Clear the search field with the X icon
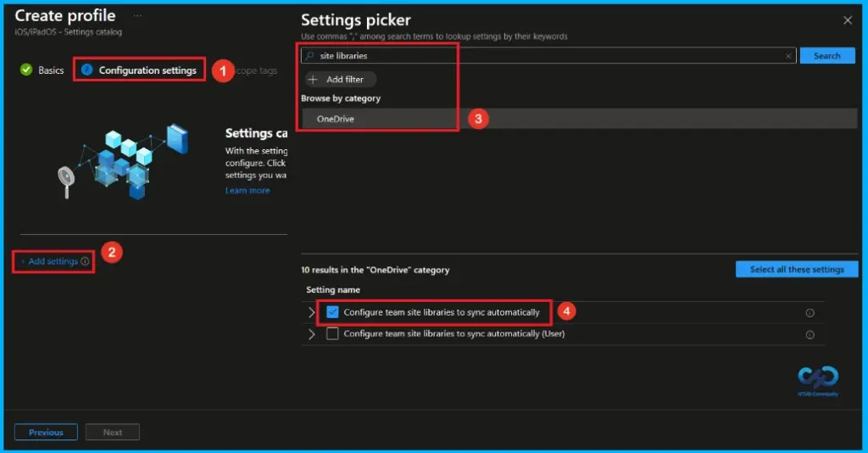 788,56
